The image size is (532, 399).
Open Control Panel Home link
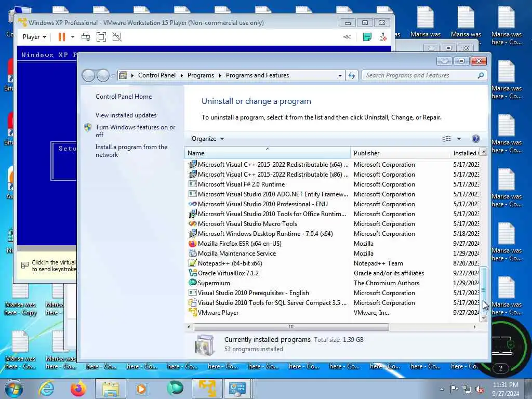point(124,96)
